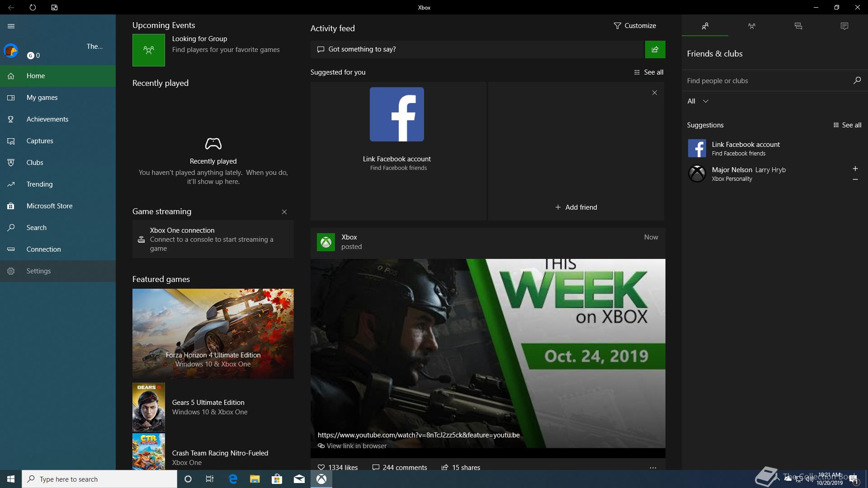Expand the All friends filter dropdown

click(698, 101)
